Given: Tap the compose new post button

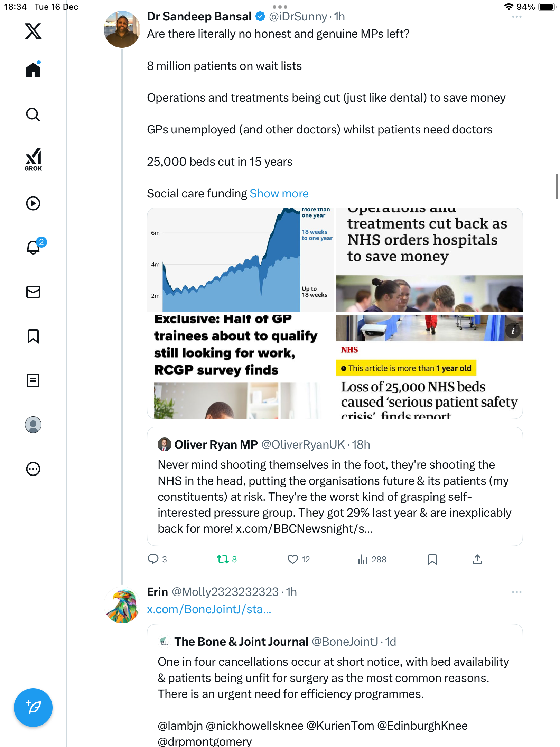Looking at the screenshot, I should (33, 707).
